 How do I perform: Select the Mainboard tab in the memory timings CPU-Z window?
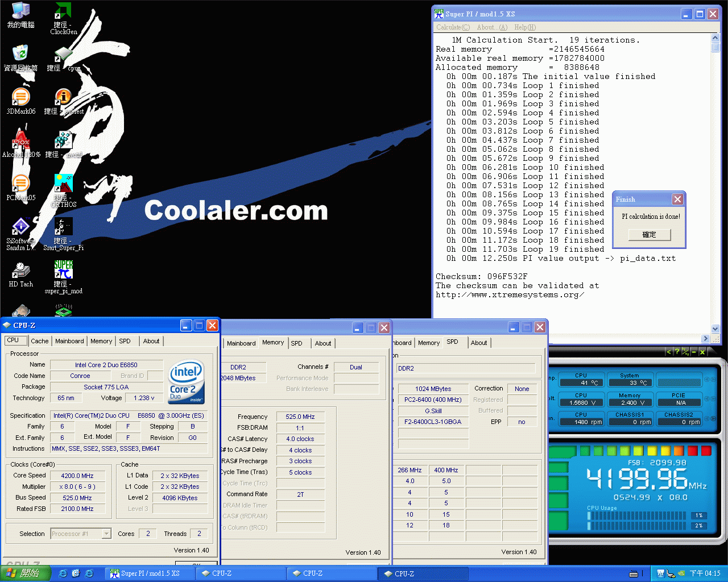point(241,343)
